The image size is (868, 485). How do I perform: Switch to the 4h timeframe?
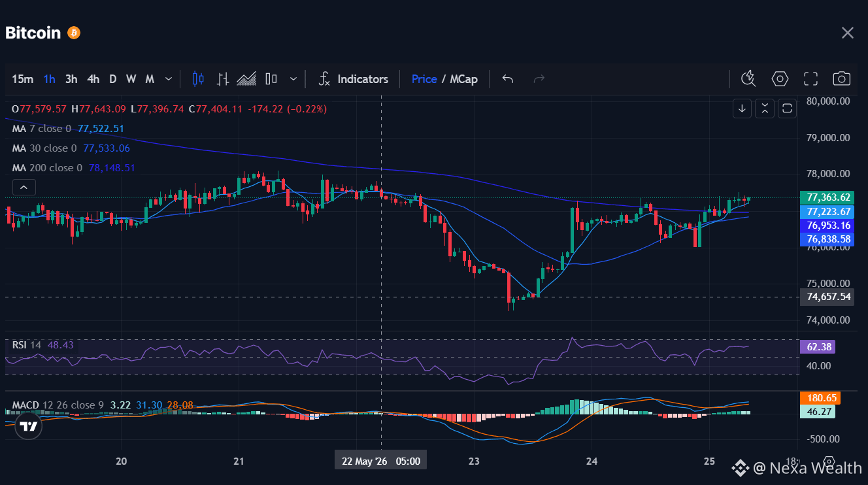click(93, 79)
